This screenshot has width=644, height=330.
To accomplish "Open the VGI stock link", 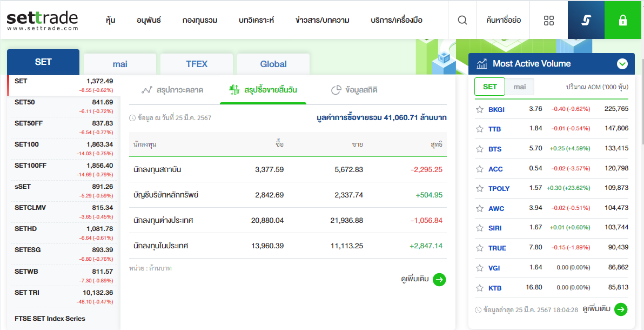I will point(494,268).
